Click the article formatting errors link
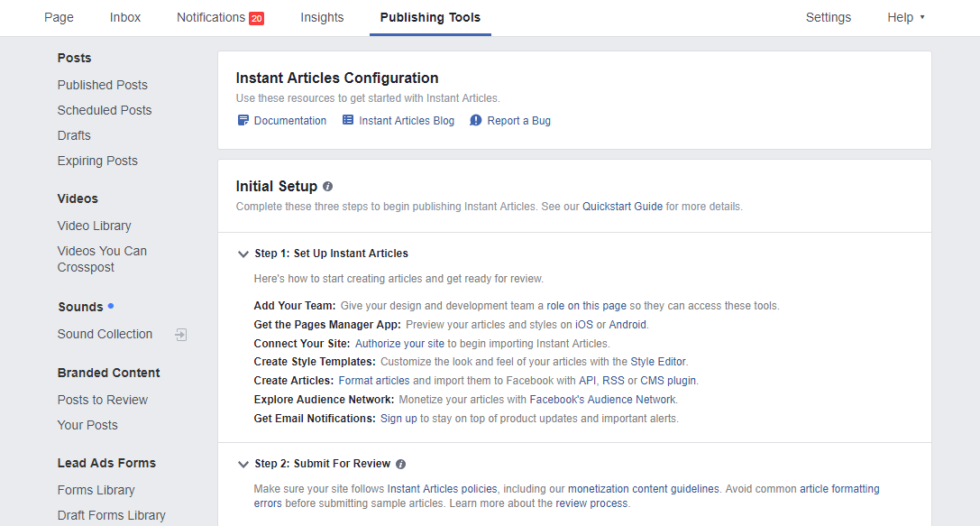Screen dimensions: 980x526 [839, 488]
